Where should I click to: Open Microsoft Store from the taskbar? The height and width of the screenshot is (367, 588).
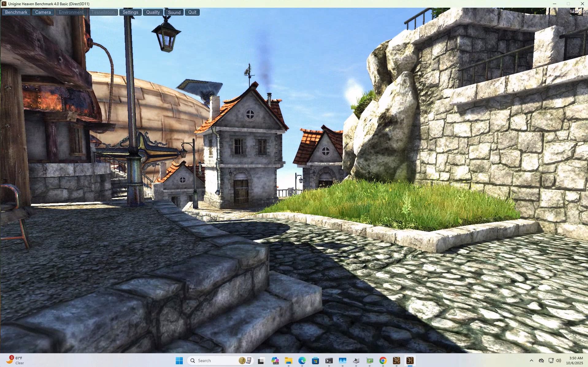(315, 361)
